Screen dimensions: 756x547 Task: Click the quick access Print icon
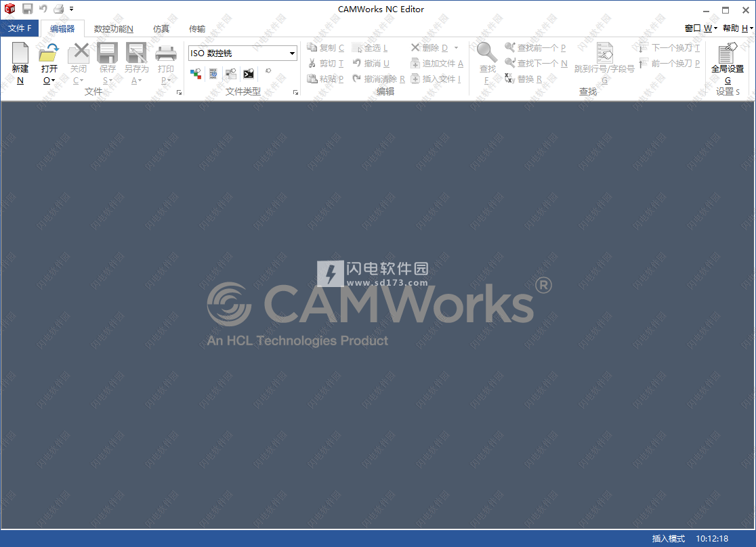coord(58,9)
